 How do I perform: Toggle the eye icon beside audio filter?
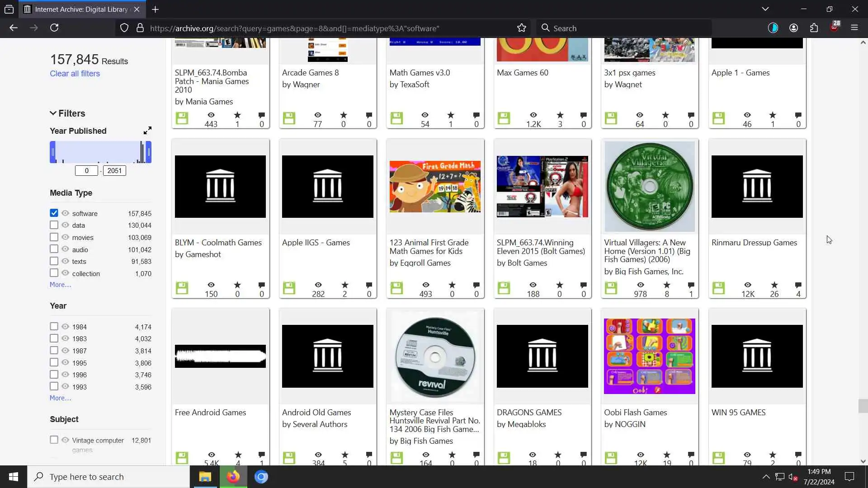pyautogui.click(x=65, y=249)
